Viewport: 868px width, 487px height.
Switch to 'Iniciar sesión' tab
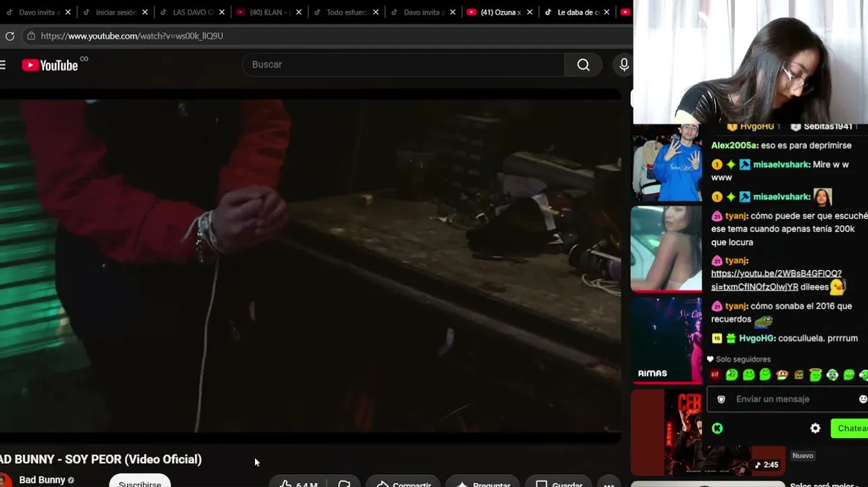[116, 12]
